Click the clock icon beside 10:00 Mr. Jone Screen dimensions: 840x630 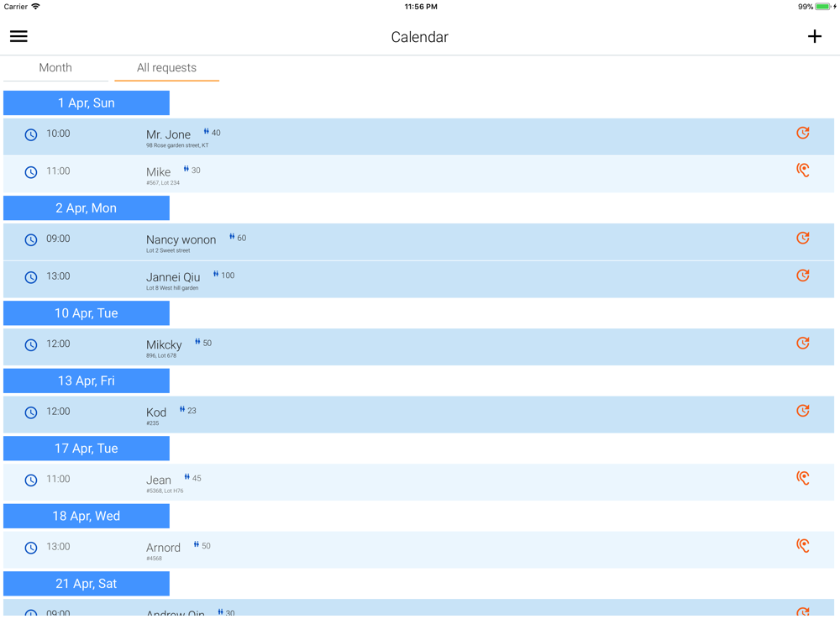pyautogui.click(x=31, y=134)
